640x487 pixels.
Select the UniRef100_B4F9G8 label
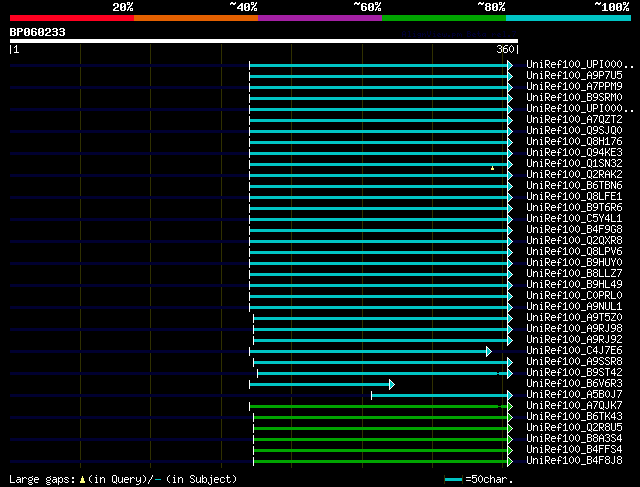tap(574, 230)
